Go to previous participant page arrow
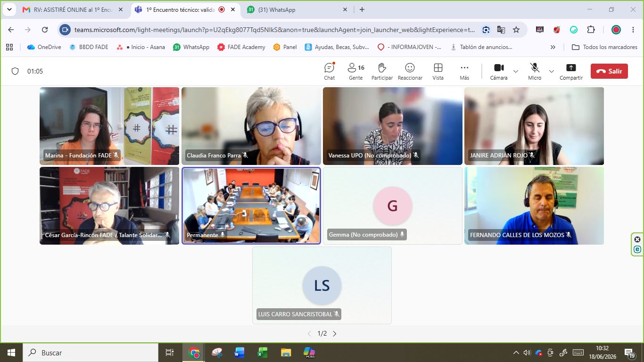644x362 pixels. (x=309, y=333)
